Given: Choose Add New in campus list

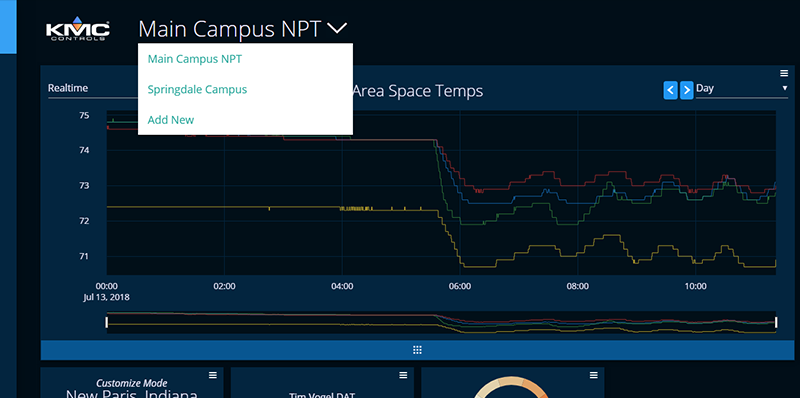Looking at the screenshot, I should (x=171, y=120).
